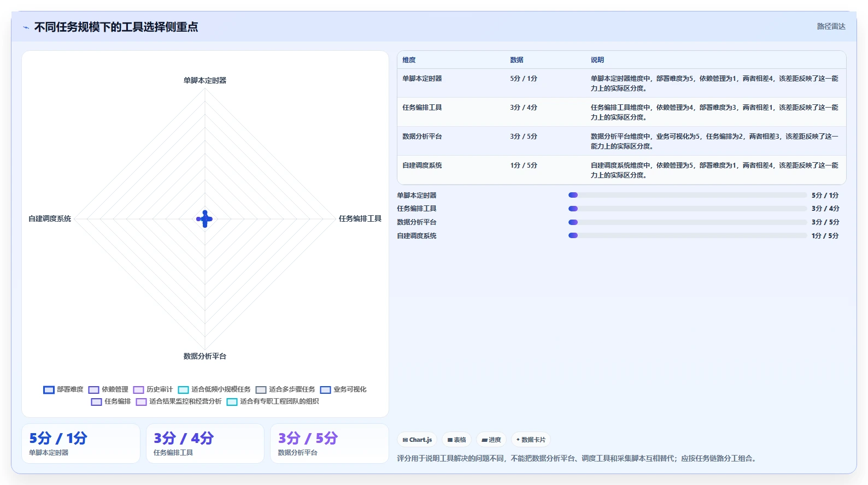
Task: Click the title icon beside 不同任务规模下的工具选择侧重点
Action: 26,27
